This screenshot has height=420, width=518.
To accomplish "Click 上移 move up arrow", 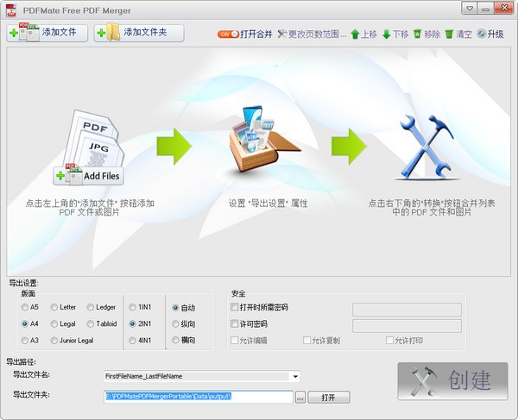I will [363, 34].
